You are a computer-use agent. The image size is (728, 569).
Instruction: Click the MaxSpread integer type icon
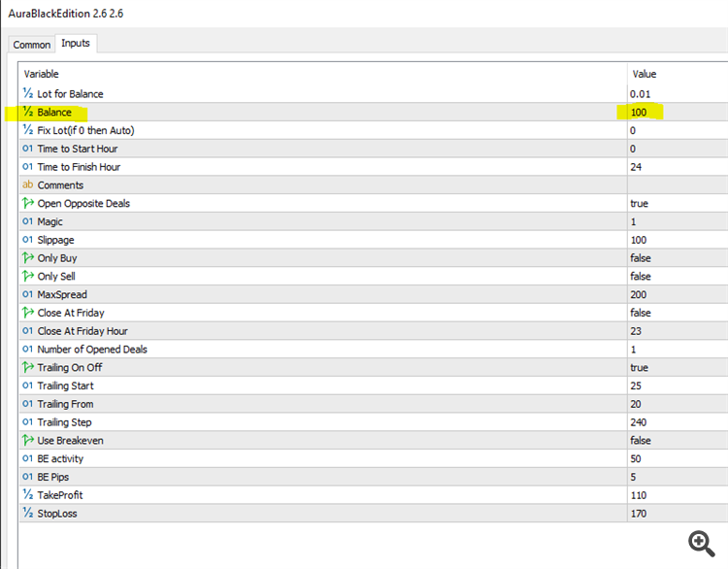tap(27, 295)
